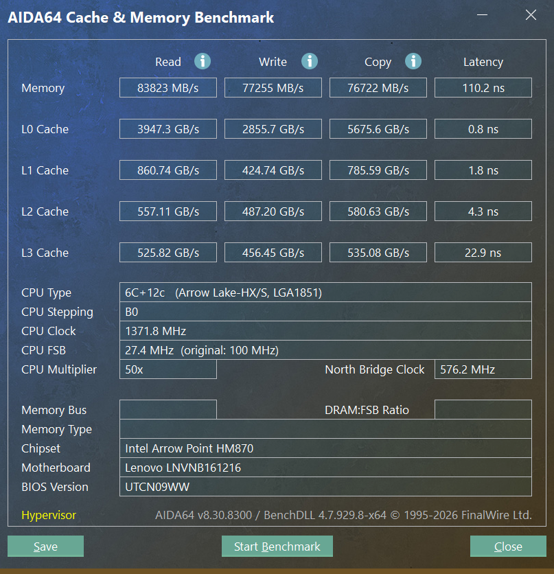Save the benchmark results
Image resolution: width=554 pixels, height=574 pixels.
46,546
